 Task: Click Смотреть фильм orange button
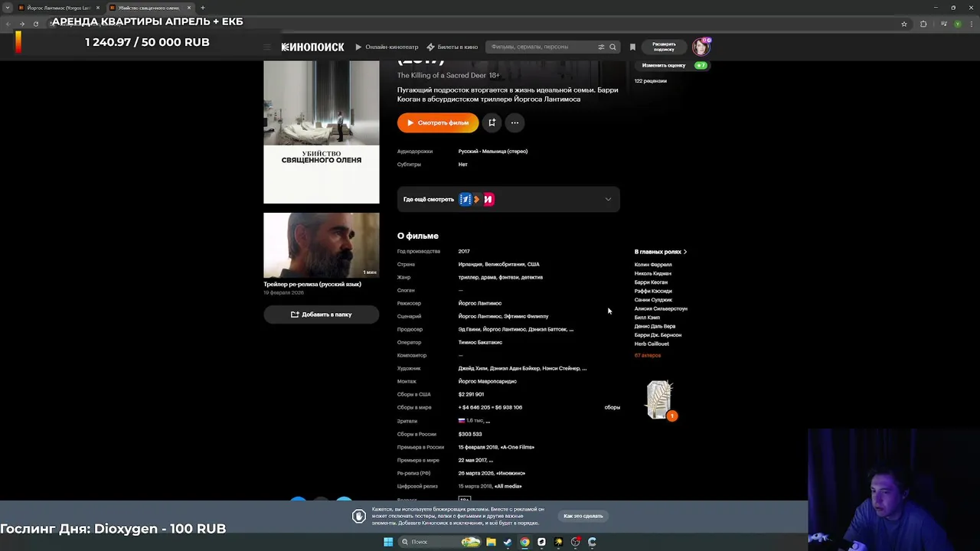[437, 122]
